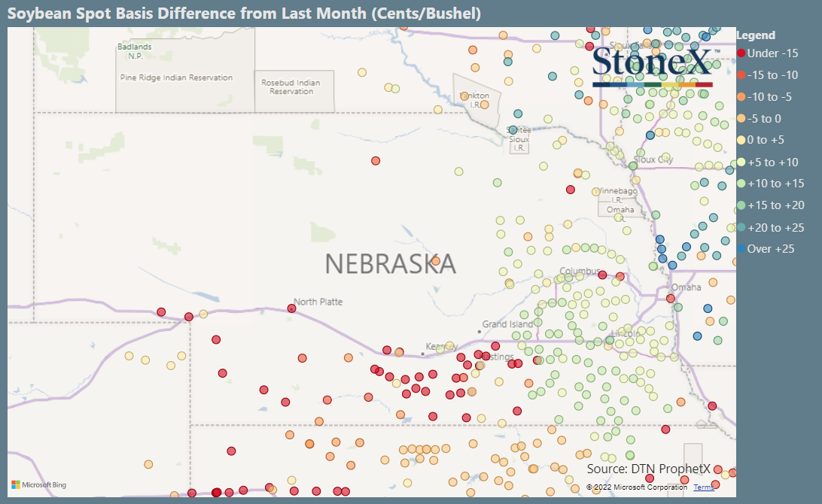Select the '-15 to -10' legend swatch
The height and width of the screenshot is (504, 822).
click(x=741, y=75)
